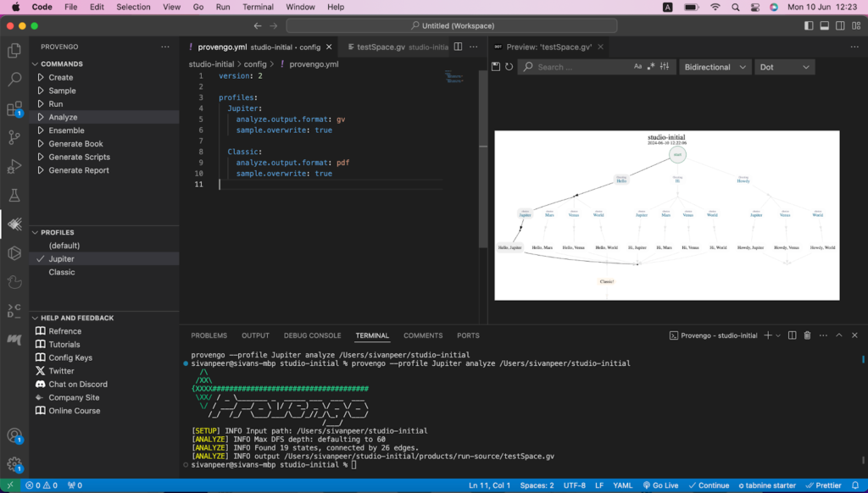Kill terminal with trash icon
The image size is (868, 493).
pyautogui.click(x=807, y=335)
